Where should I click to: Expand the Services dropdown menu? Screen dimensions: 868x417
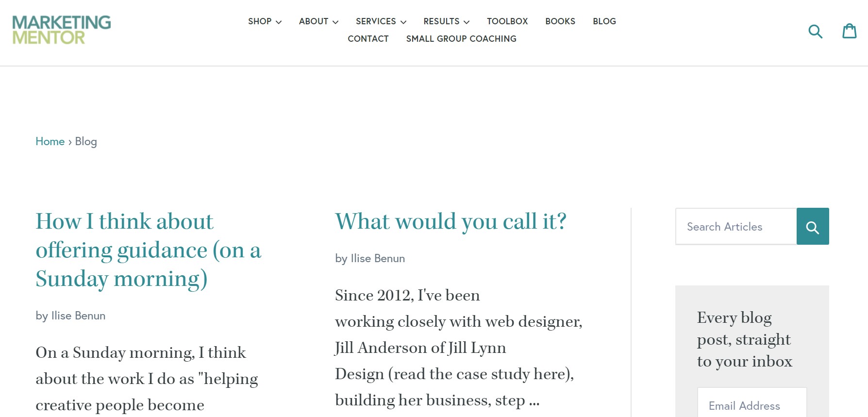[381, 21]
